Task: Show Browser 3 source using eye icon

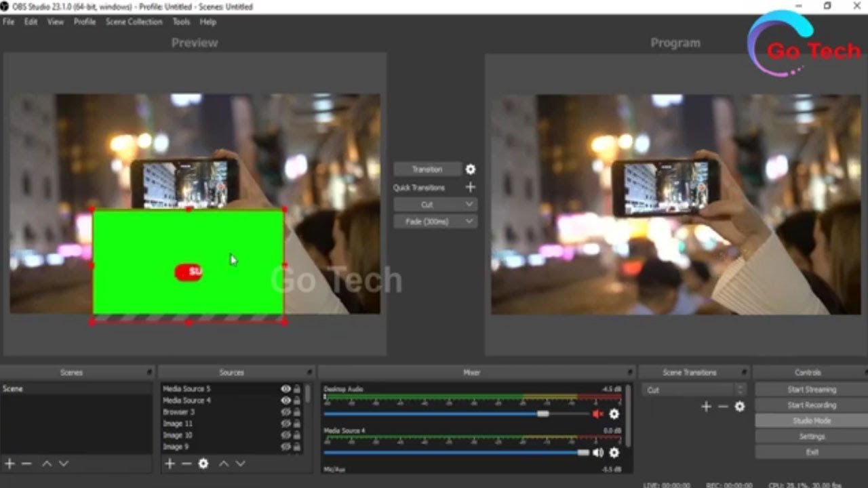Action: point(285,412)
